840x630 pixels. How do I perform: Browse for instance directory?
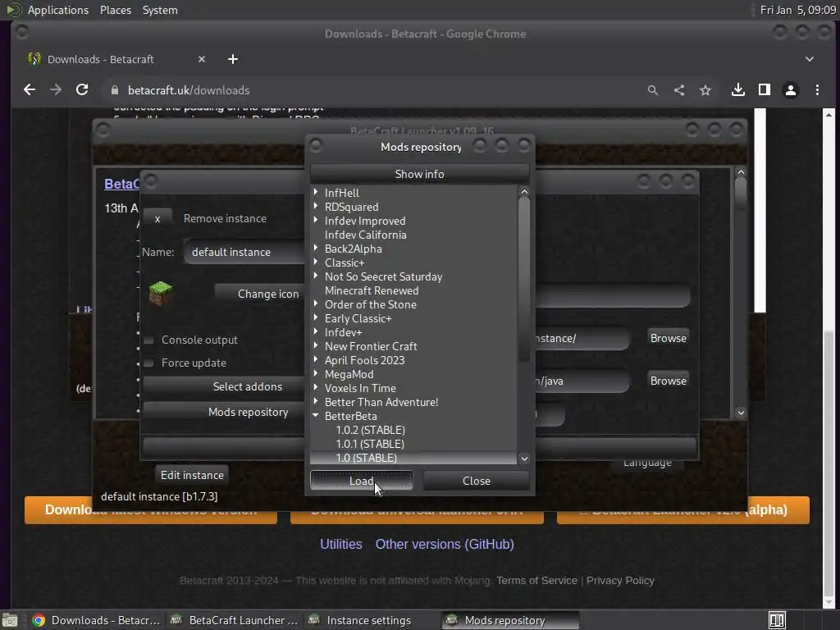pyautogui.click(x=668, y=338)
